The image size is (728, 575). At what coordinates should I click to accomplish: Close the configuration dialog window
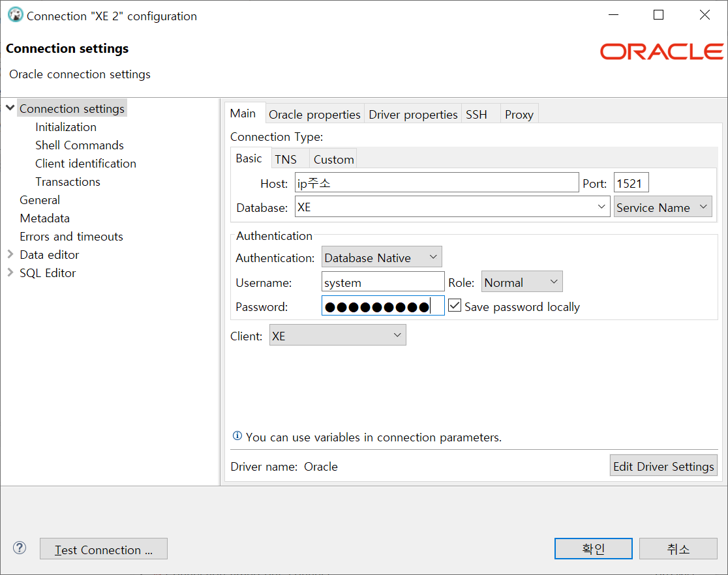click(x=705, y=15)
